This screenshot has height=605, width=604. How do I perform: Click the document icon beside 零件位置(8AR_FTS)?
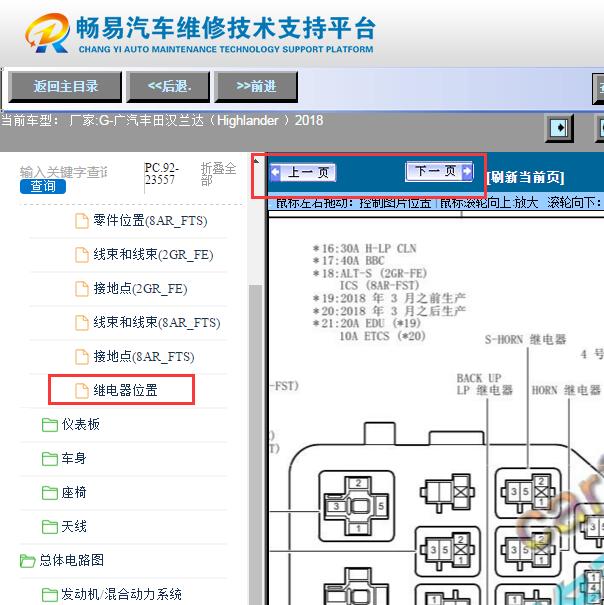[x=81, y=221]
